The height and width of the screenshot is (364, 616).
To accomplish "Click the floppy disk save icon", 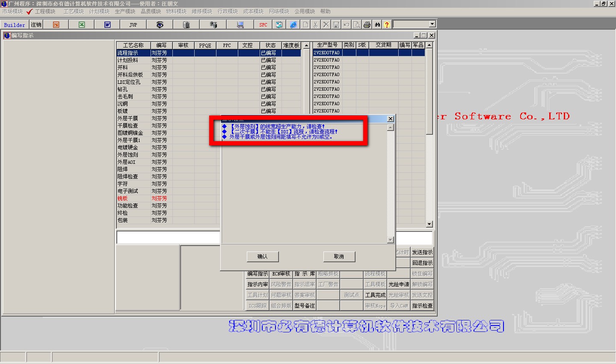I will coord(336,25).
